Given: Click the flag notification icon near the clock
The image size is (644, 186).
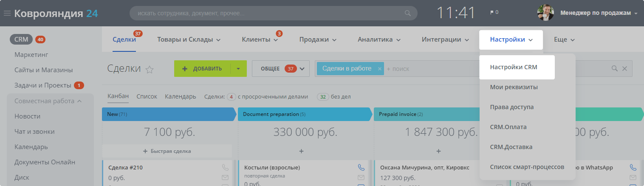Looking at the screenshot, I should click(x=492, y=13).
